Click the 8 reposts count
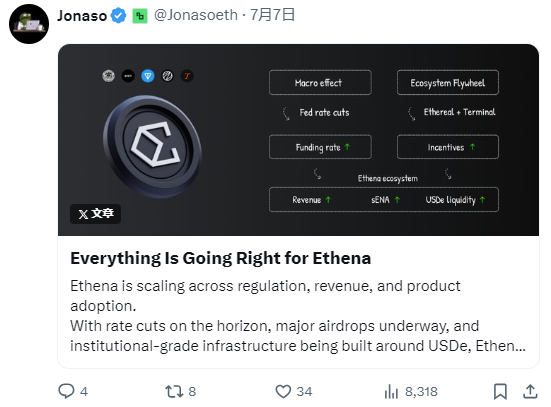 coord(192,392)
